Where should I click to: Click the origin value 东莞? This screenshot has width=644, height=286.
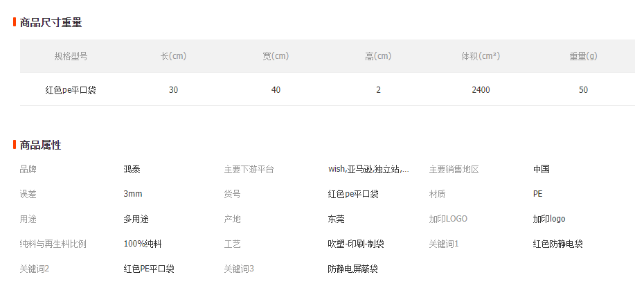coord(336,219)
